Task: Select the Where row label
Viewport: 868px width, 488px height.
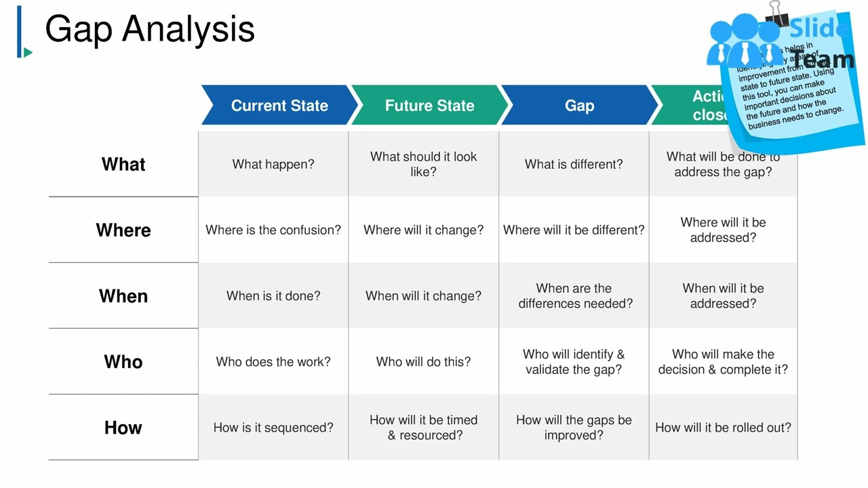Action: (x=123, y=230)
